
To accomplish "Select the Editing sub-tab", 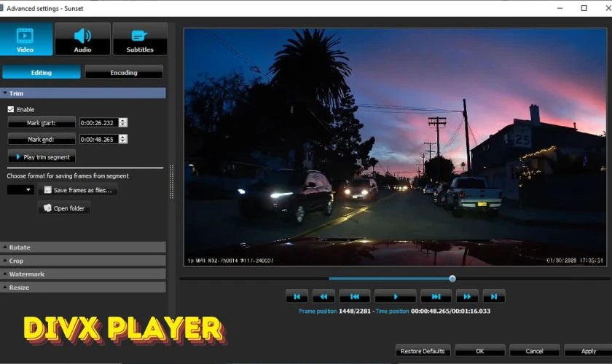I will (x=42, y=72).
